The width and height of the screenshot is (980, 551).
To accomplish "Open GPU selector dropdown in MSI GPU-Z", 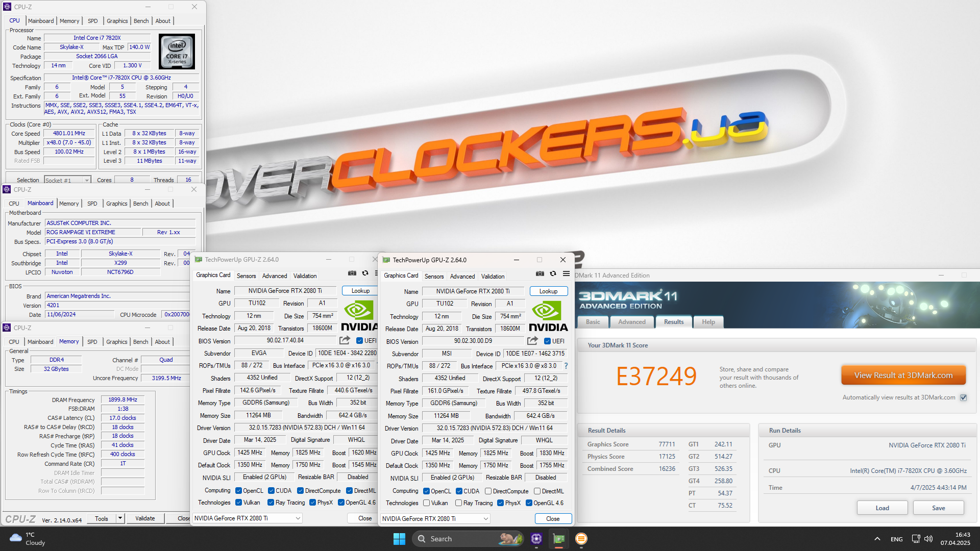I will [x=435, y=518].
